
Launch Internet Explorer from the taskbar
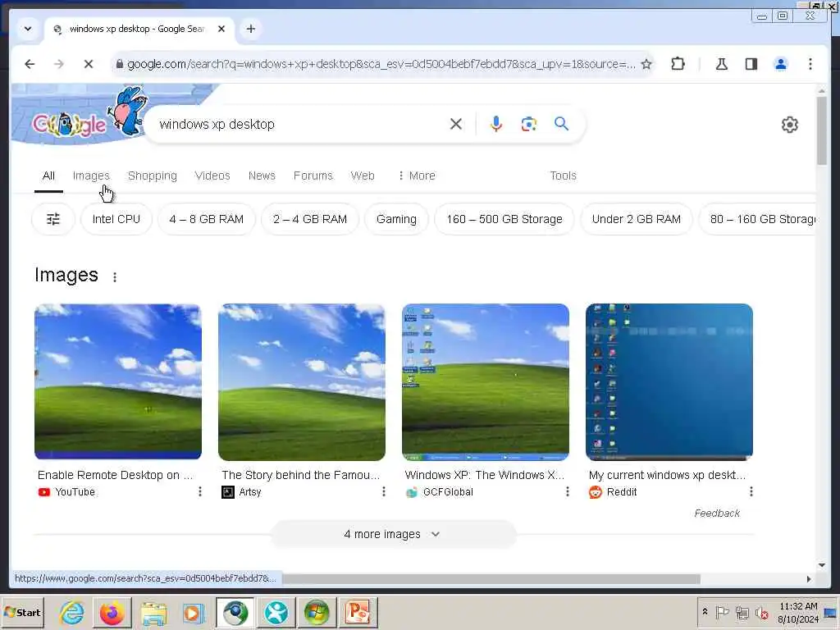[72, 612]
